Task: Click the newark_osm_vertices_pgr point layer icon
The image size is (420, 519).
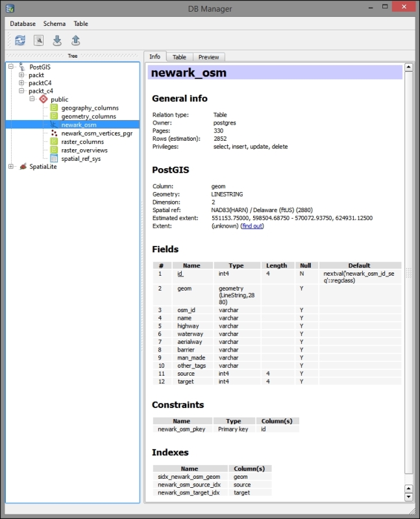Action: pyautogui.click(x=54, y=133)
